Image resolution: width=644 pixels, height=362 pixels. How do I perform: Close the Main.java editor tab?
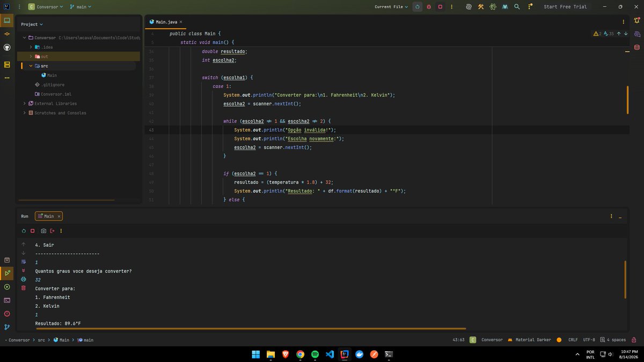pos(181,22)
